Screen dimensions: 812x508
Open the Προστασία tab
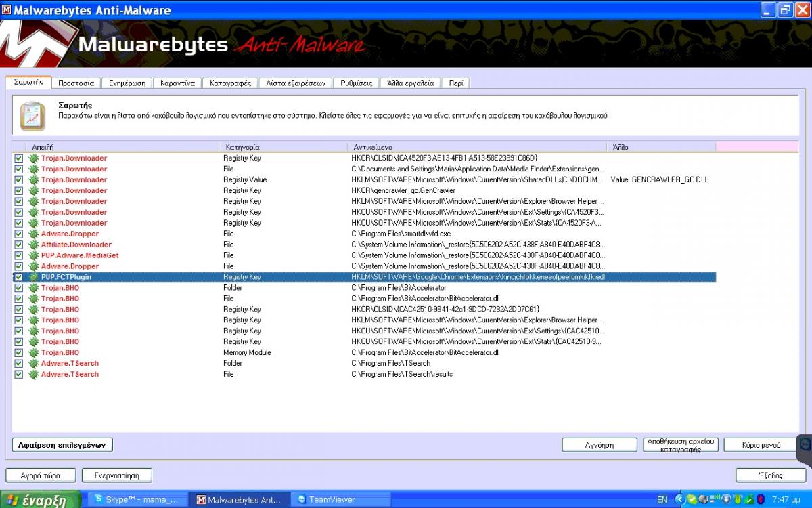(x=76, y=83)
